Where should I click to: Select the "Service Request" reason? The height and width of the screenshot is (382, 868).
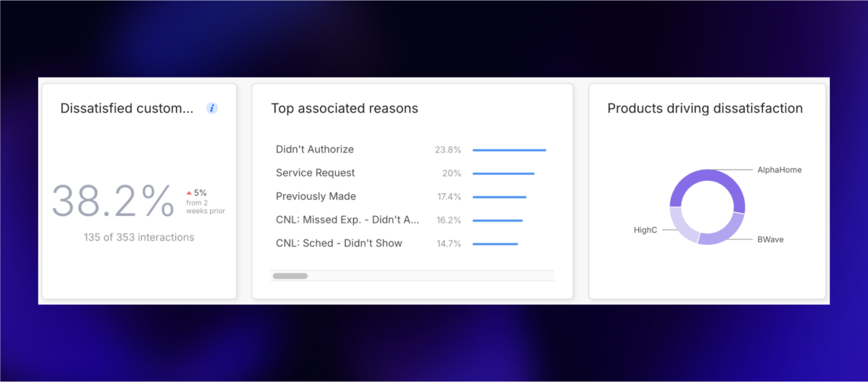pyautogui.click(x=316, y=173)
